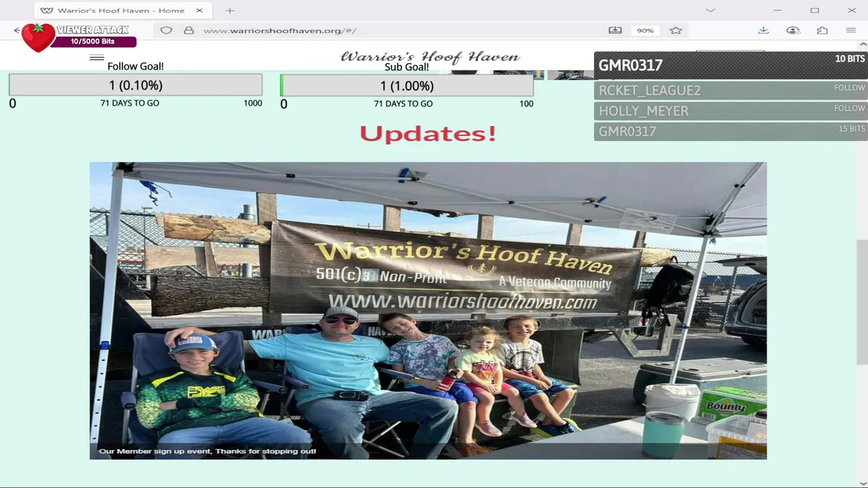Open the Firefox downloads panel
The image size is (868, 488).
(763, 30)
